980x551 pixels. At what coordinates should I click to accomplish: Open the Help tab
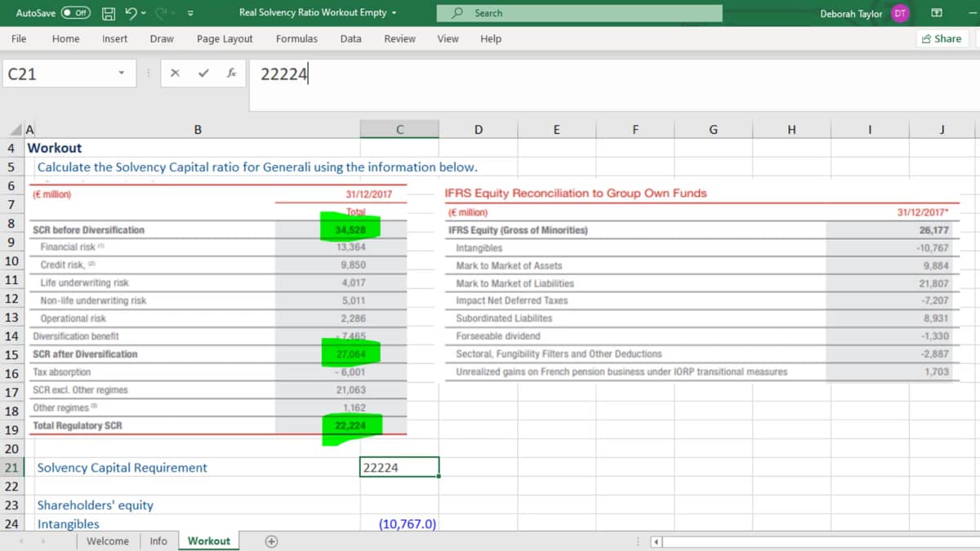click(x=491, y=38)
